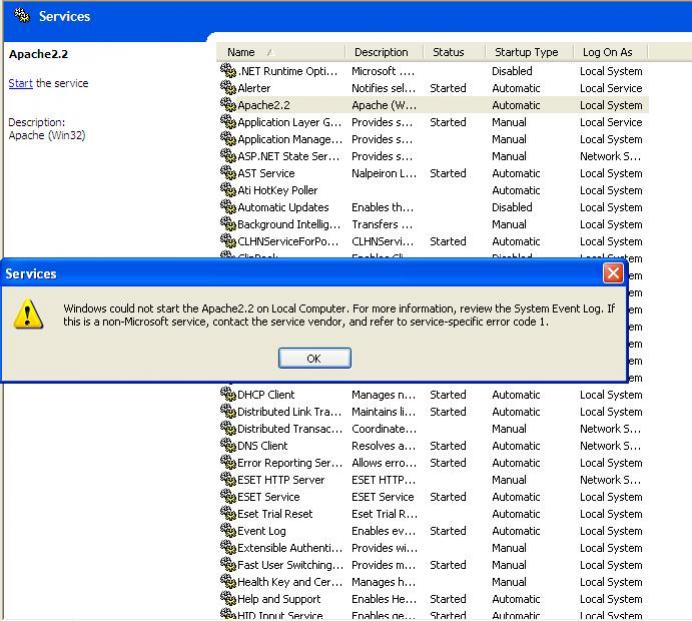This screenshot has height=621, width=692.
Task: Click the Log On As column header
Action: 610,52
